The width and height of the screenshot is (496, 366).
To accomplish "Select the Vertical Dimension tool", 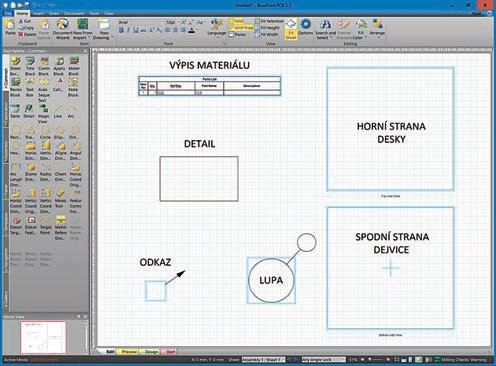I will (45, 150).
